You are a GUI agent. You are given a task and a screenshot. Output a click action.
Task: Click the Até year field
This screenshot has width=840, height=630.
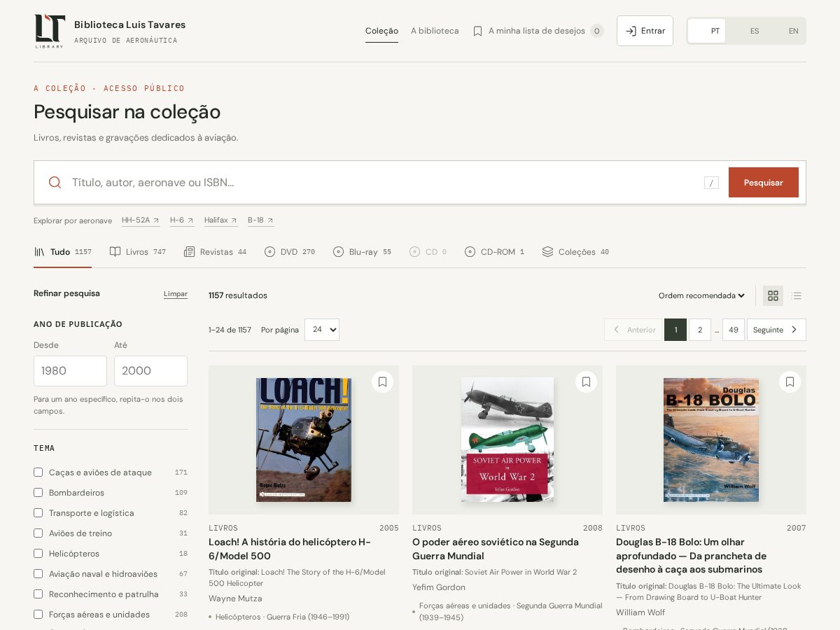(150, 371)
